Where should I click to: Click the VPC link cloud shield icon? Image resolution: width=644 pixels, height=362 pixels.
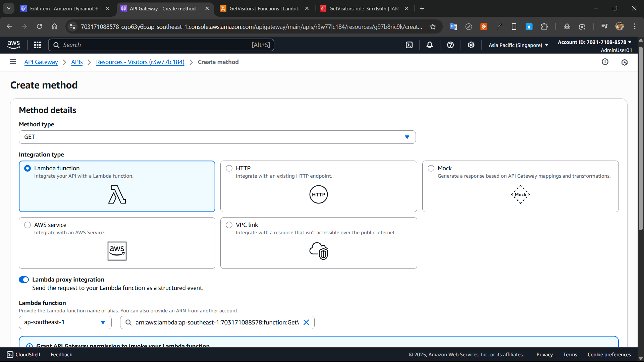tap(319, 251)
